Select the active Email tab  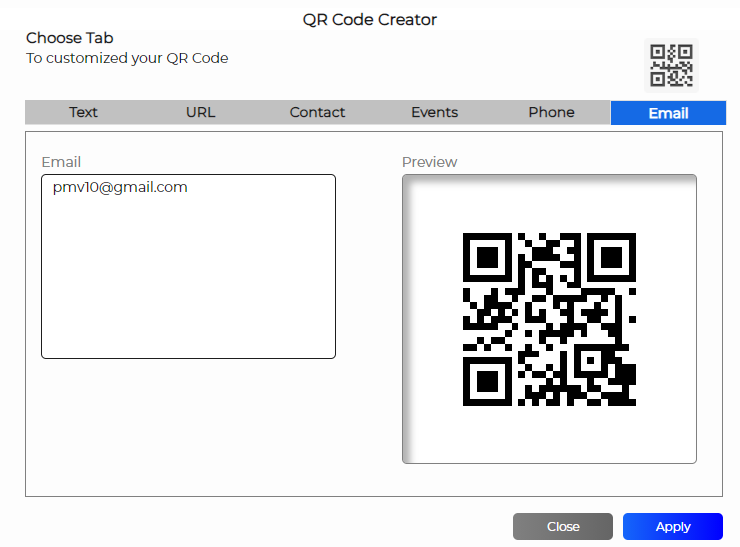(x=668, y=113)
